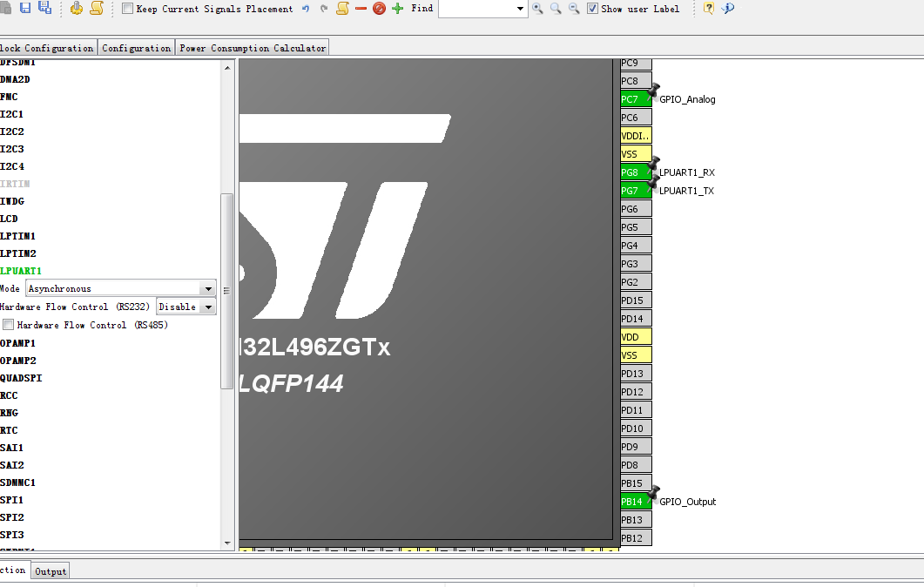Click the peripheral list scroll-up arrow

pyautogui.click(x=227, y=68)
